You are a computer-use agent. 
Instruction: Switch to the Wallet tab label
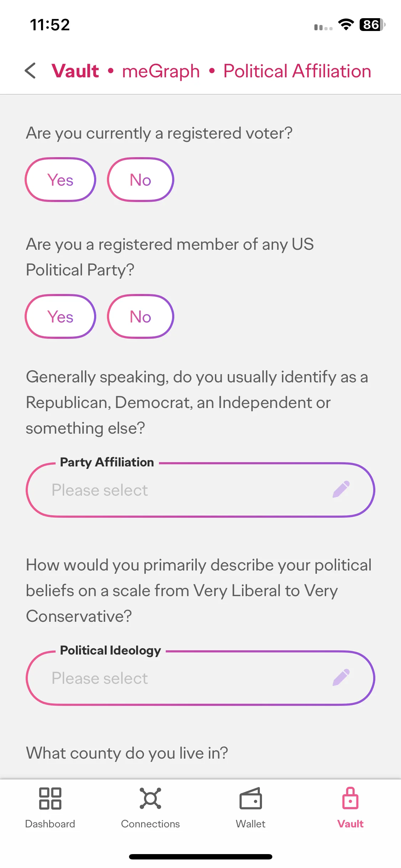[251, 824]
